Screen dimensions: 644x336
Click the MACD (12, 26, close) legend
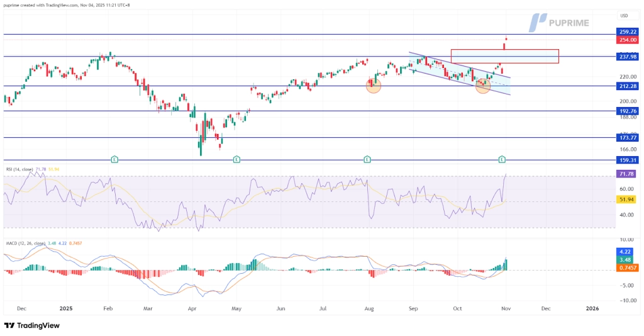[25, 243]
